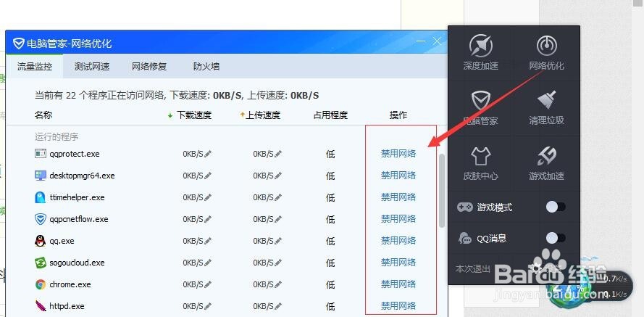Viewport: 644px width, 317px height.
Task: Toggle the 游戏模式 switch
Action: 556,207
